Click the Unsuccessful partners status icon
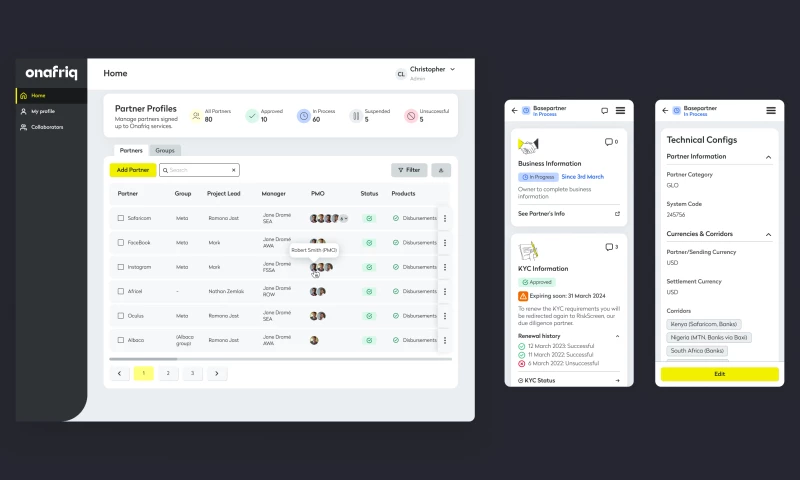The image size is (800, 480). tap(410, 116)
